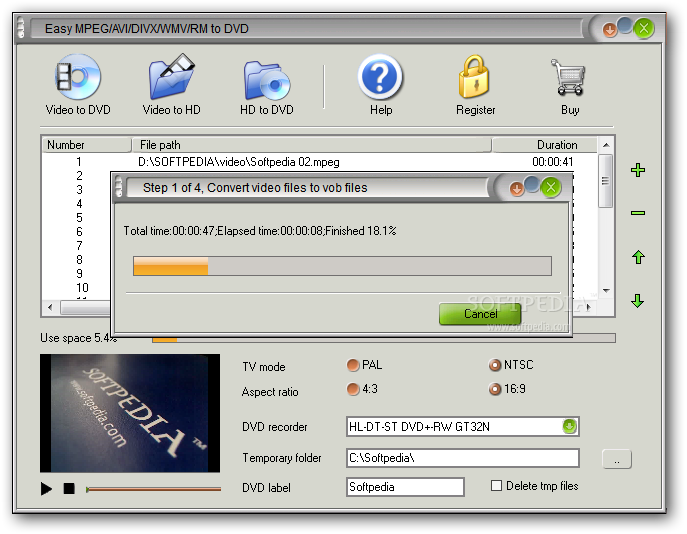Cancel the video conversion
Screen dimensions: 687x534
(480, 314)
